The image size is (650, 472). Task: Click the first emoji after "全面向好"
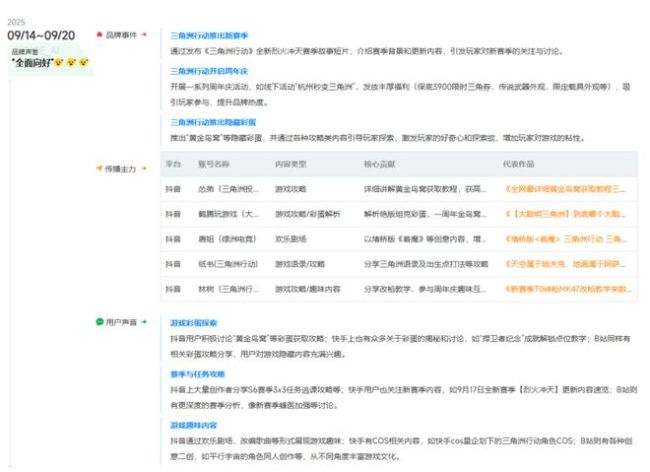click(59, 63)
